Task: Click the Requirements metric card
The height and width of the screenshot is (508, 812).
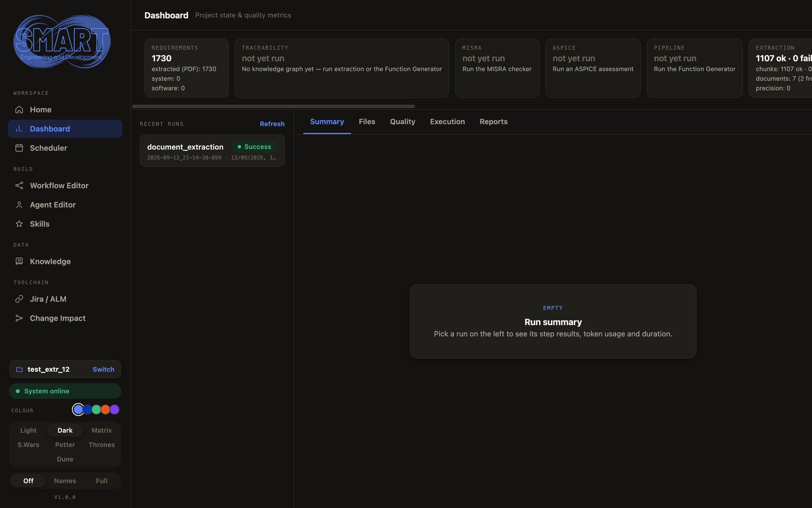Action: tap(186, 68)
